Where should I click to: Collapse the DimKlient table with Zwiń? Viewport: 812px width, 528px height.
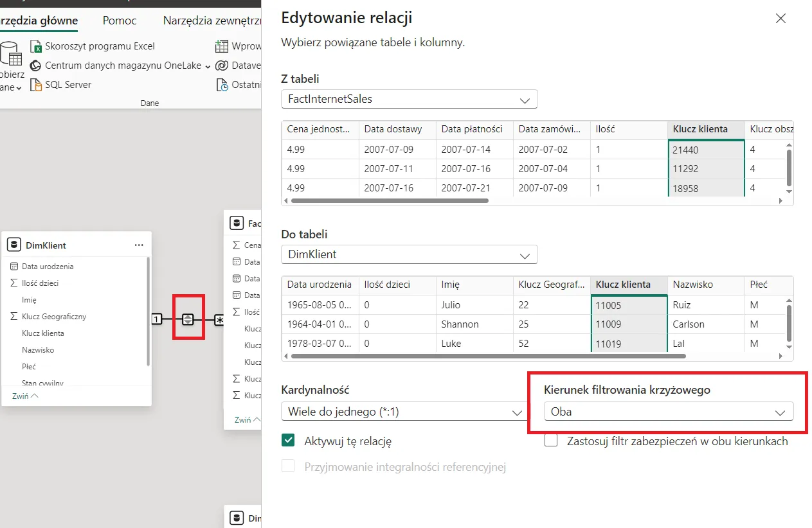[25, 396]
